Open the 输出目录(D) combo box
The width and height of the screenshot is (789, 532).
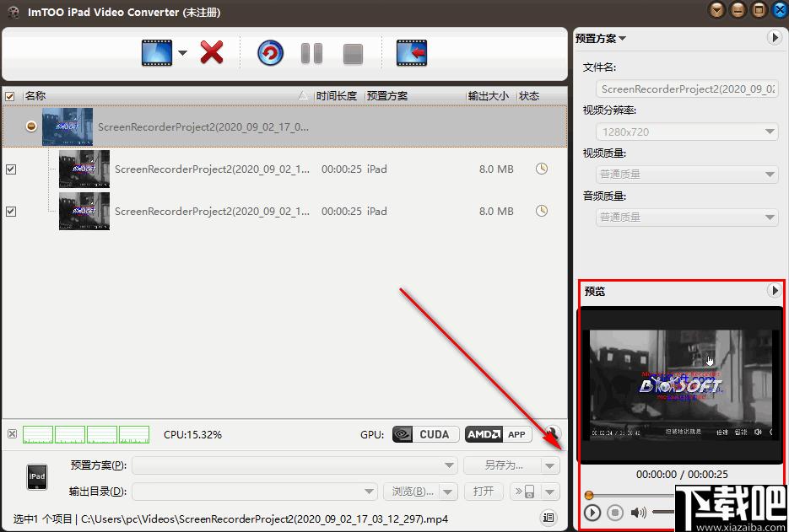tap(255, 492)
